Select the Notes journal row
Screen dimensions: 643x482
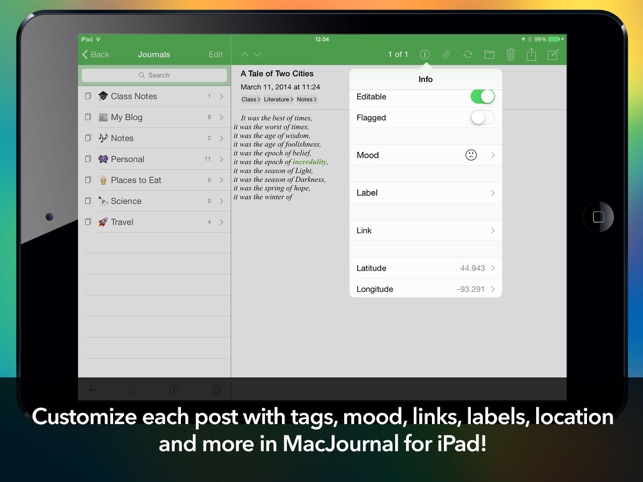click(154, 138)
